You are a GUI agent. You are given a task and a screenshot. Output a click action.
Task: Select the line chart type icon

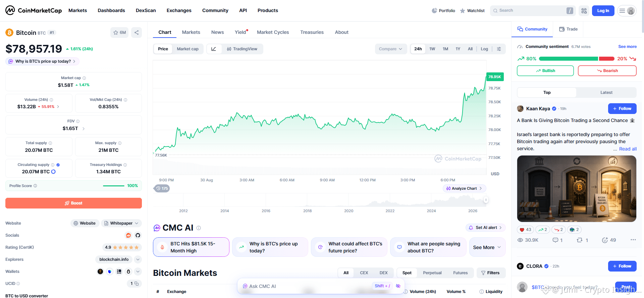click(214, 49)
